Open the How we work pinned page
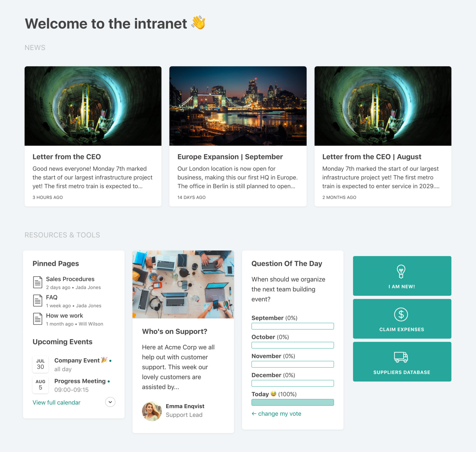 (65, 316)
